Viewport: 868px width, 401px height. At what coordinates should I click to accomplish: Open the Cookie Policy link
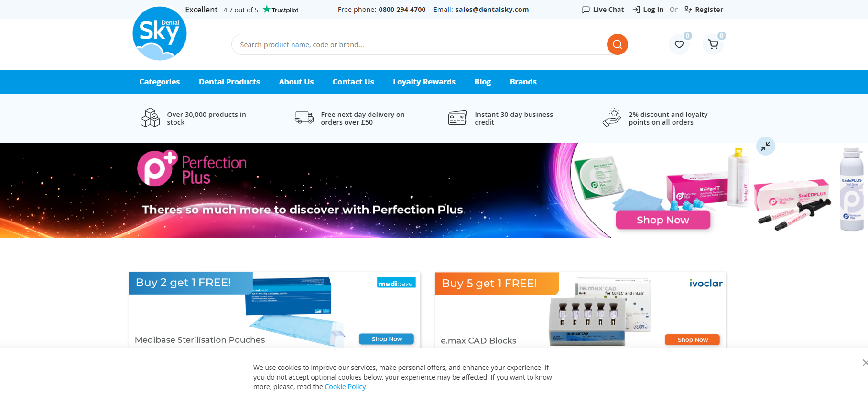pos(345,387)
